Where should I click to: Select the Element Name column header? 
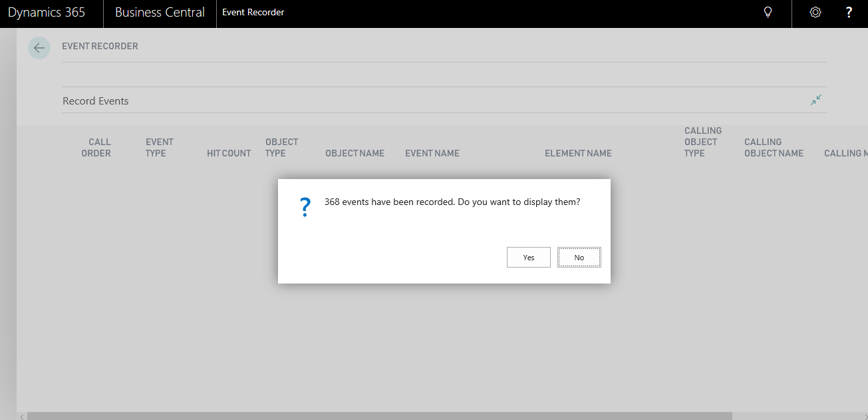(x=577, y=153)
